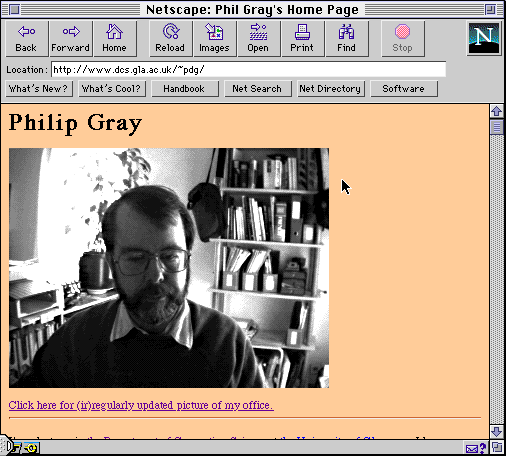
Task: Open a new location
Action: pos(258,39)
